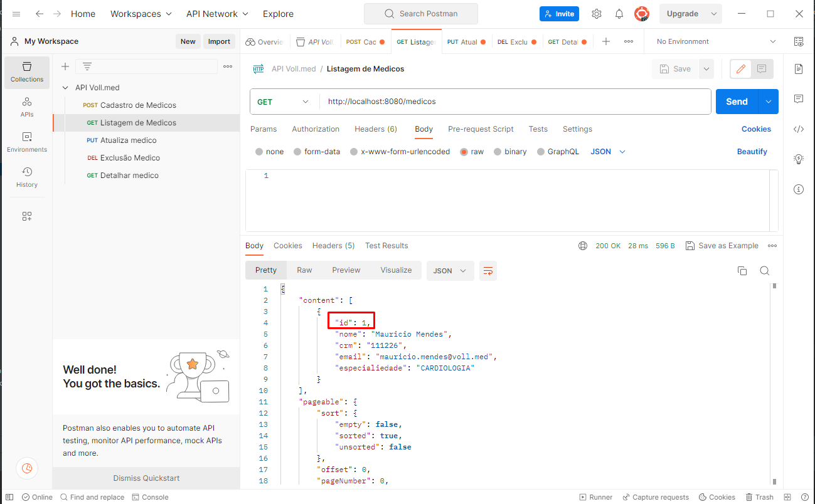815x504 pixels.
Task: Open the Save options arrow
Action: click(x=706, y=69)
